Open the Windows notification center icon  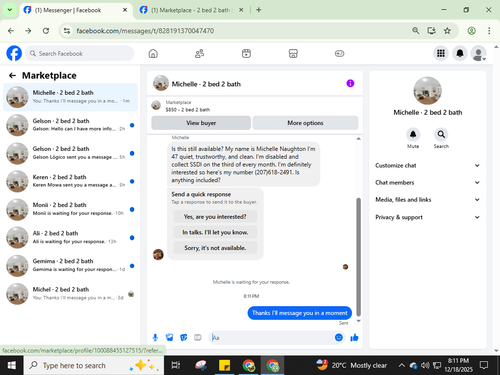point(484,366)
